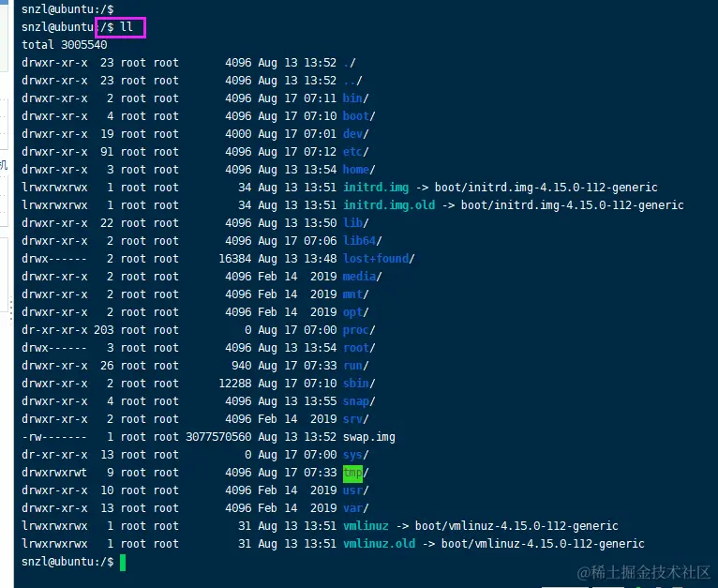The image size is (718, 588).
Task: Click the size 4000 of dev
Action: [238, 134]
